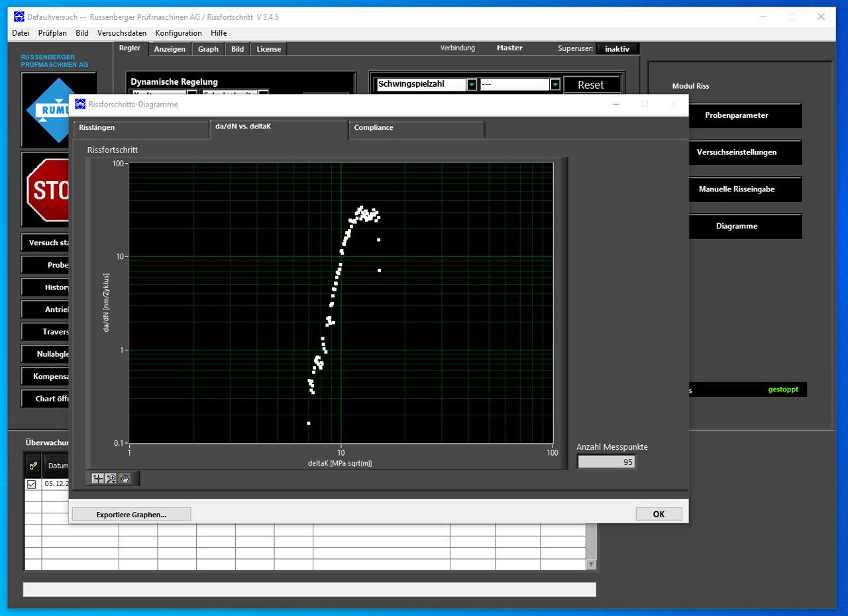Open the Schwingspielzahl dropdown arrow

[472, 84]
